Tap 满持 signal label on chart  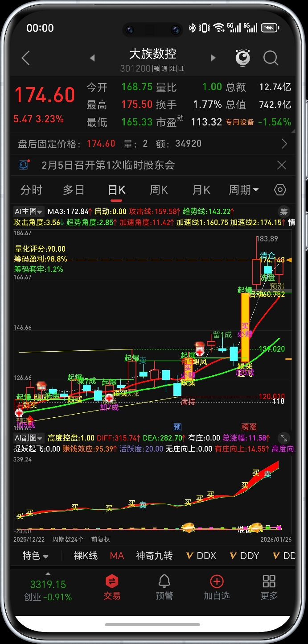coord(188,402)
